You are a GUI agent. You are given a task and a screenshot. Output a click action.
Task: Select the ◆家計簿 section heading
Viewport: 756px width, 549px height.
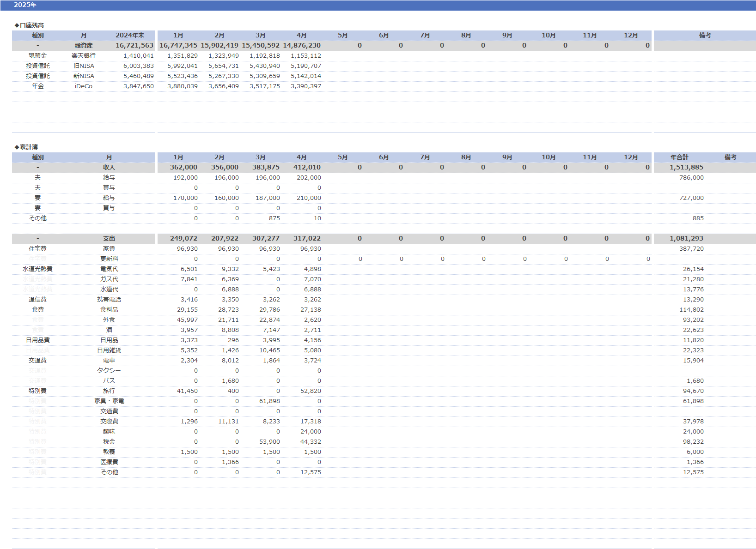(26, 147)
